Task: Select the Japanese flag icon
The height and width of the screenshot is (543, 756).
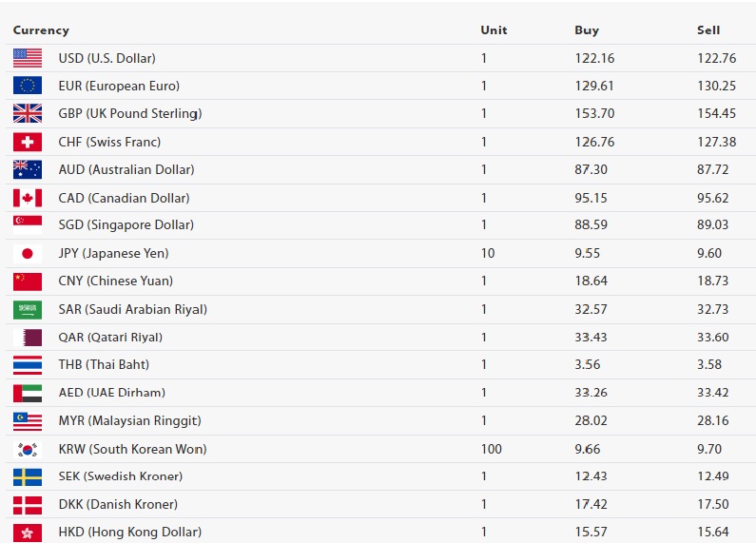Action: click(28, 253)
